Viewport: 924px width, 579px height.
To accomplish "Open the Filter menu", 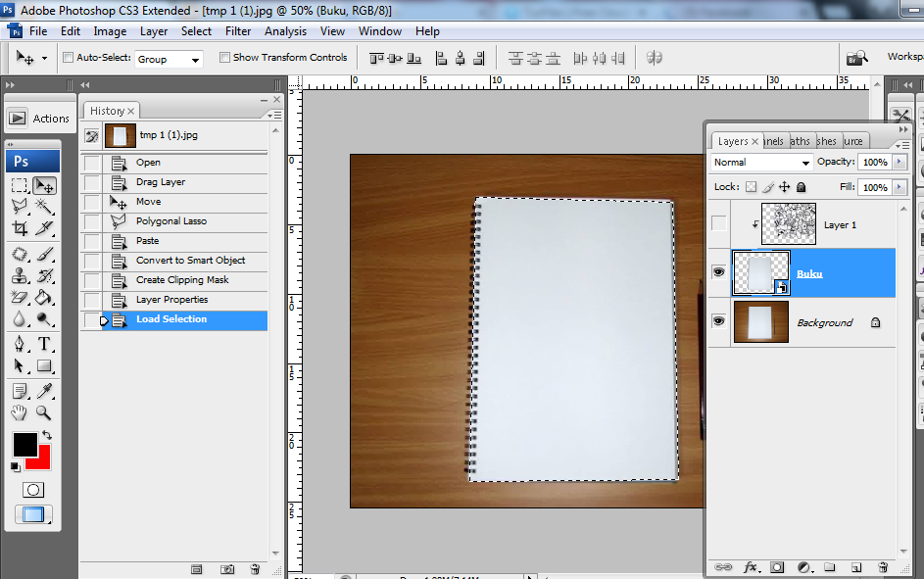I will [x=238, y=31].
